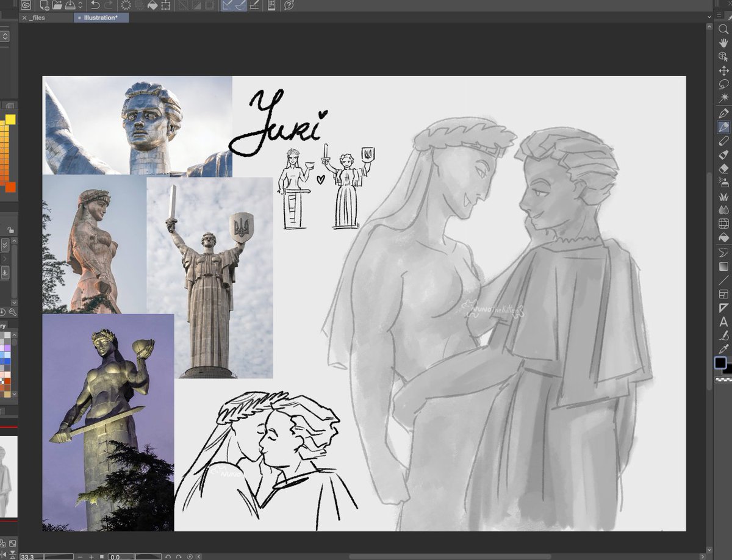Select the Decoration tool

click(723, 197)
